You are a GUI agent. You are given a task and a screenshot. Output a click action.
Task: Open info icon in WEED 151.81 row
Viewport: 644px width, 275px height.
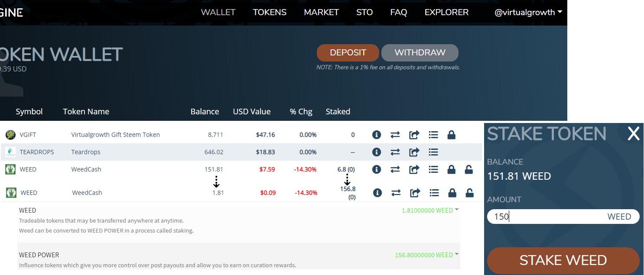[x=377, y=169]
